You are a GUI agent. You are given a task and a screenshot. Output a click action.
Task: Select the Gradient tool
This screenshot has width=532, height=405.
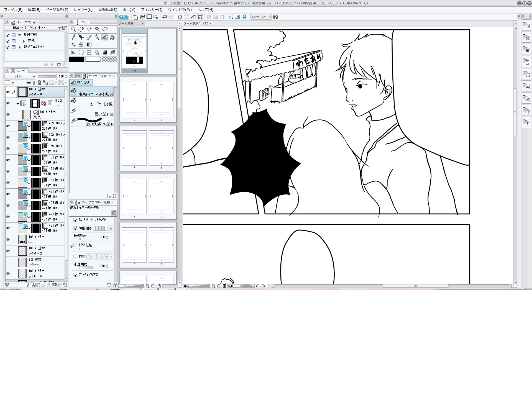(105, 52)
